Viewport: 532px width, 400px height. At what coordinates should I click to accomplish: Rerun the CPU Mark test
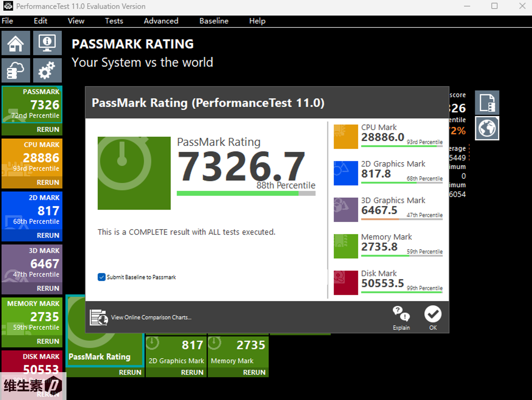(x=48, y=183)
